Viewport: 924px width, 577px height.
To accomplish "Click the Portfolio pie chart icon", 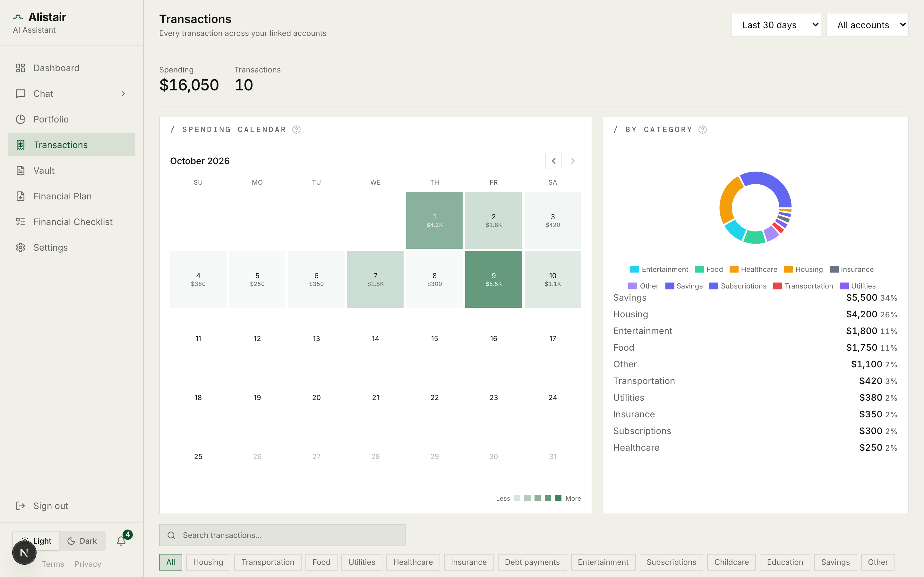I will [x=21, y=119].
